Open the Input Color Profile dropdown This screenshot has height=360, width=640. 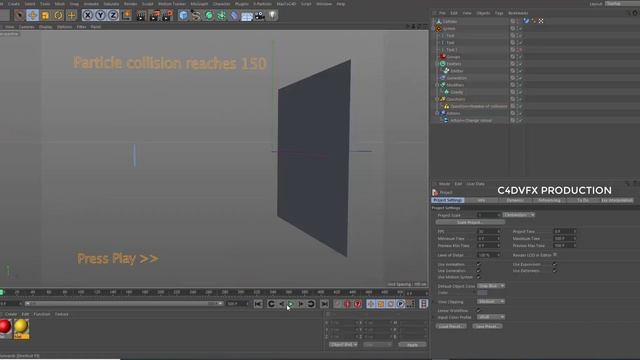[491, 317]
